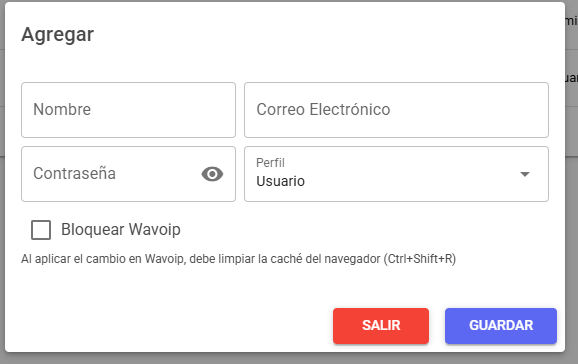The height and width of the screenshot is (364, 578).
Task: Click the small Perfil field label
Action: (x=270, y=163)
